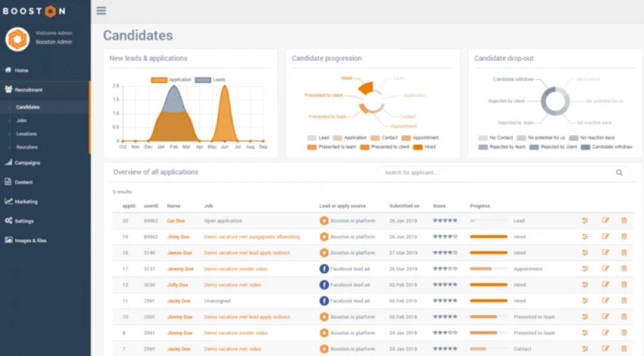Collapse the Recruitment section in sidebar
644x356 pixels.
click(29, 90)
